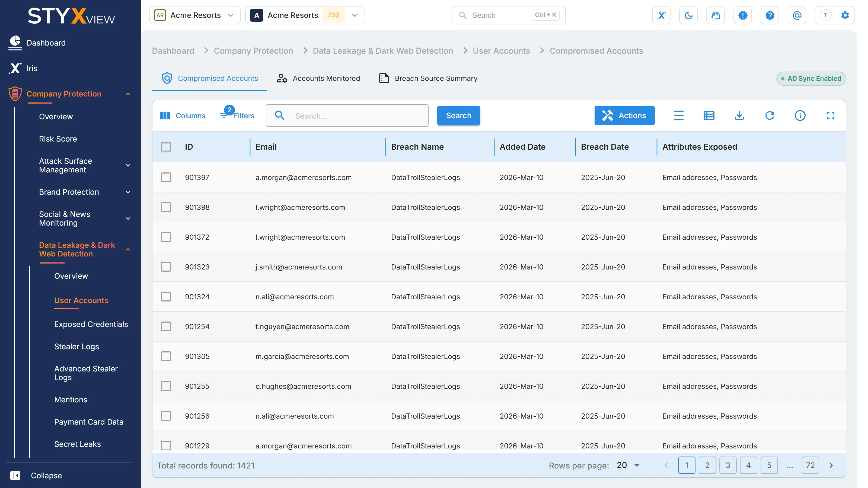Enter fullscreen table view

830,115
